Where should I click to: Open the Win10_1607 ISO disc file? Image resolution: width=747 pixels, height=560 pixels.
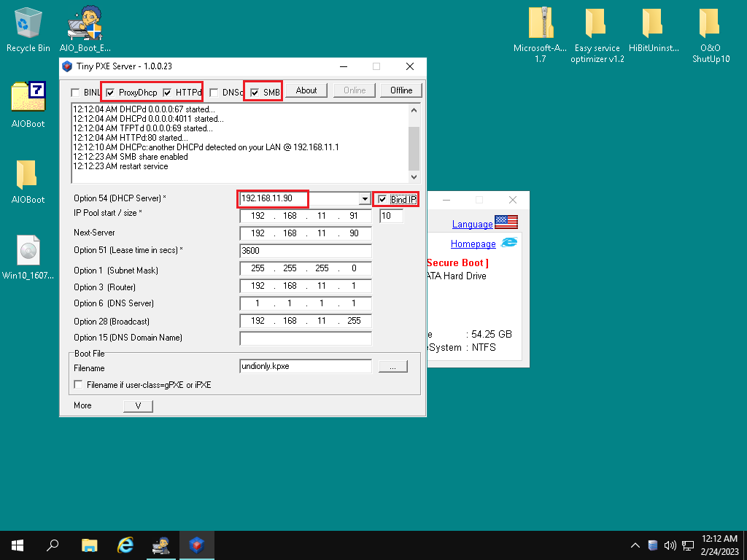point(28,252)
